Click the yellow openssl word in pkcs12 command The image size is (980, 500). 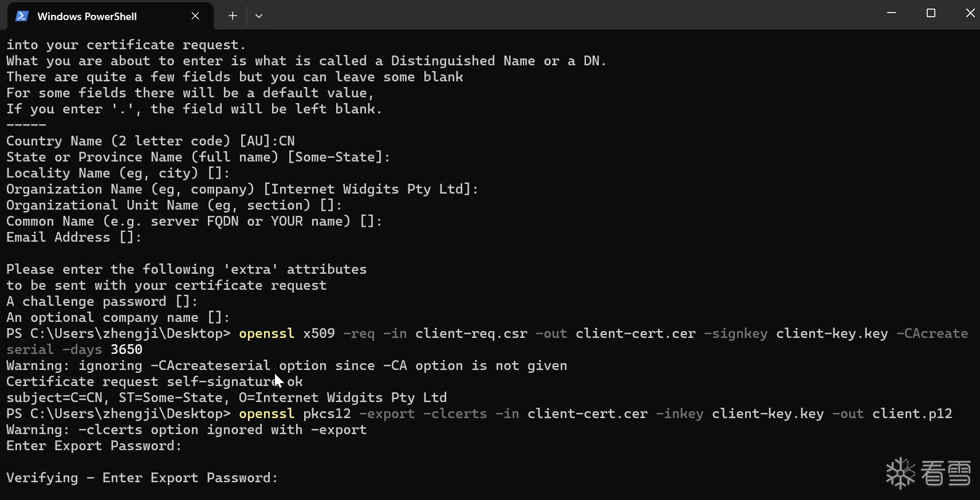266,414
